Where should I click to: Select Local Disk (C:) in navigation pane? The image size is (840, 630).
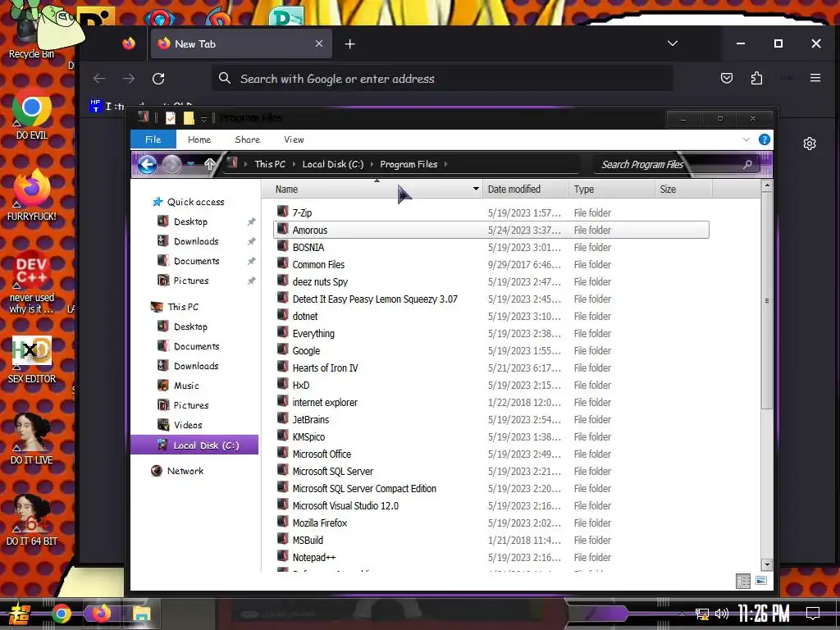pos(194,445)
